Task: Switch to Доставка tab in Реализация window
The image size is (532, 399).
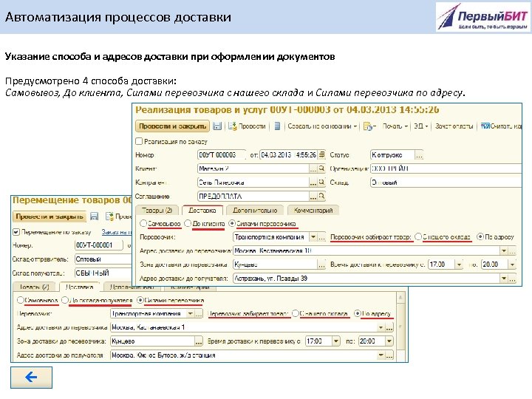Action: pos(202,211)
